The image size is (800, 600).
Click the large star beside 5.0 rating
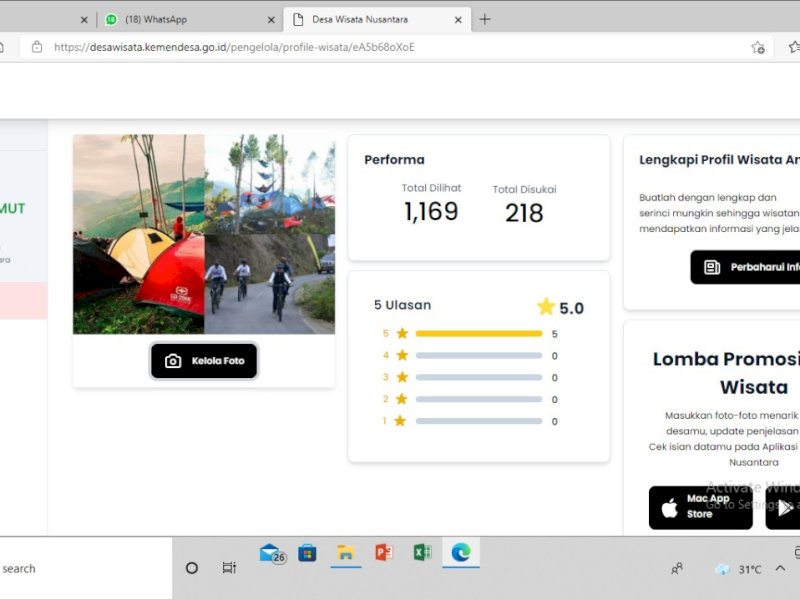coord(545,307)
